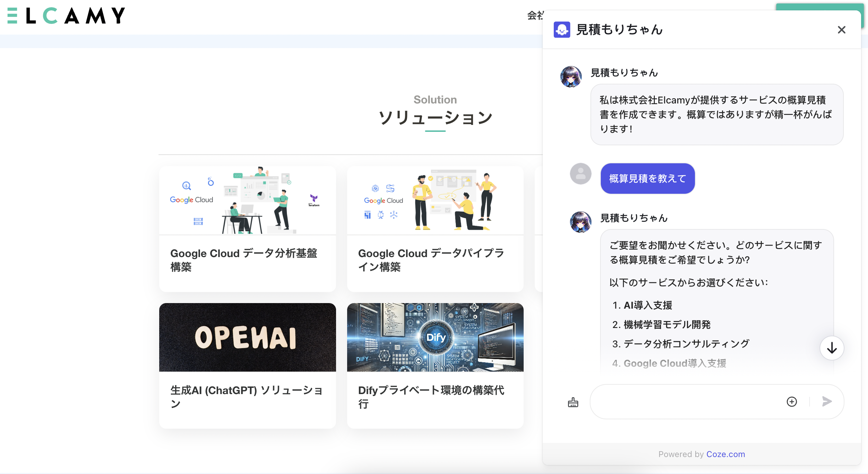Screen dimensions: 868x474
Task: Click the ELCAMY logo in header
Action: click(x=66, y=16)
